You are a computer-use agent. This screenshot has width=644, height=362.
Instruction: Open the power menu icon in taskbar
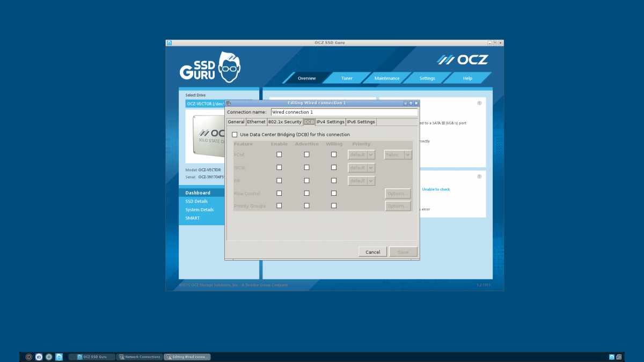[x=29, y=357]
